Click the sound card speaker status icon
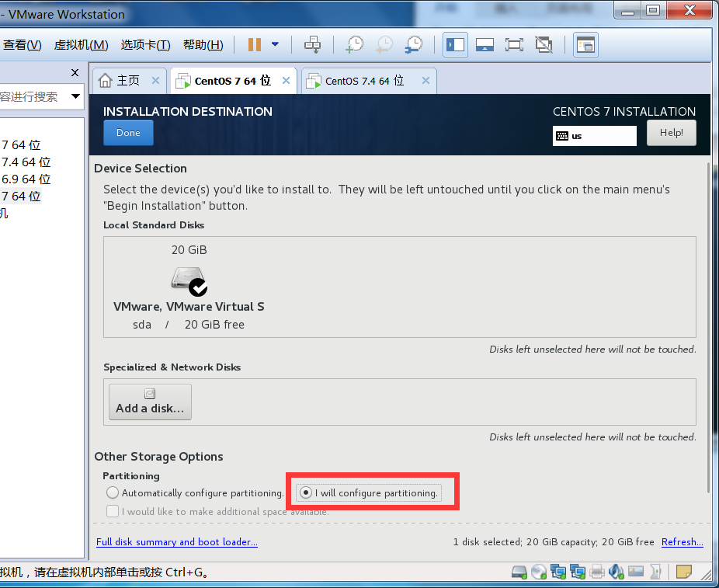The image size is (719, 588). point(617,572)
